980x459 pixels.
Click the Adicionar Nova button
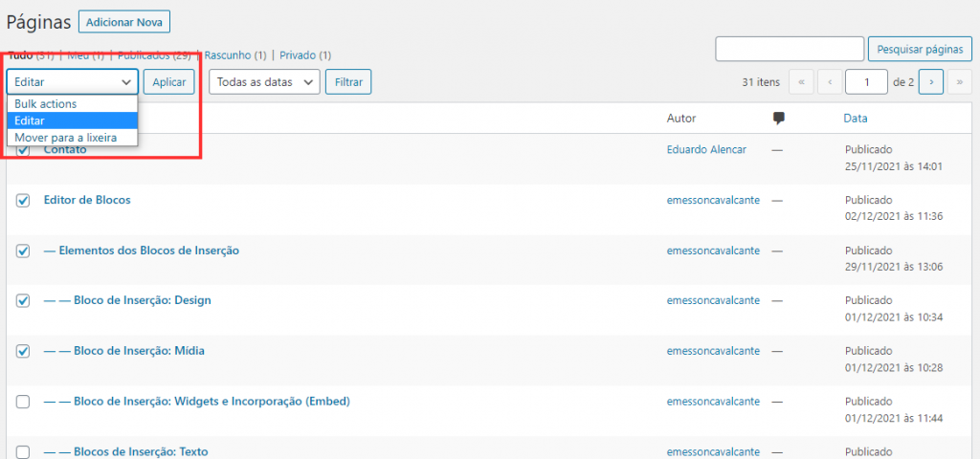[x=124, y=23]
